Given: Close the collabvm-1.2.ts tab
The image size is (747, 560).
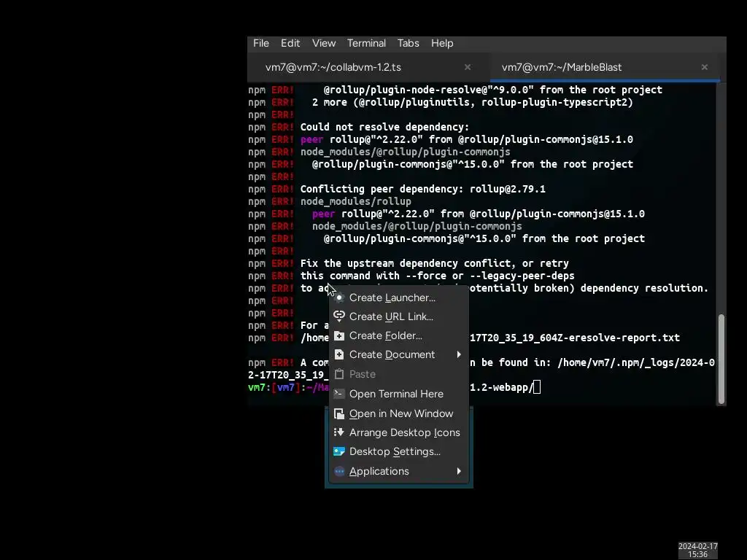Looking at the screenshot, I should click(468, 67).
